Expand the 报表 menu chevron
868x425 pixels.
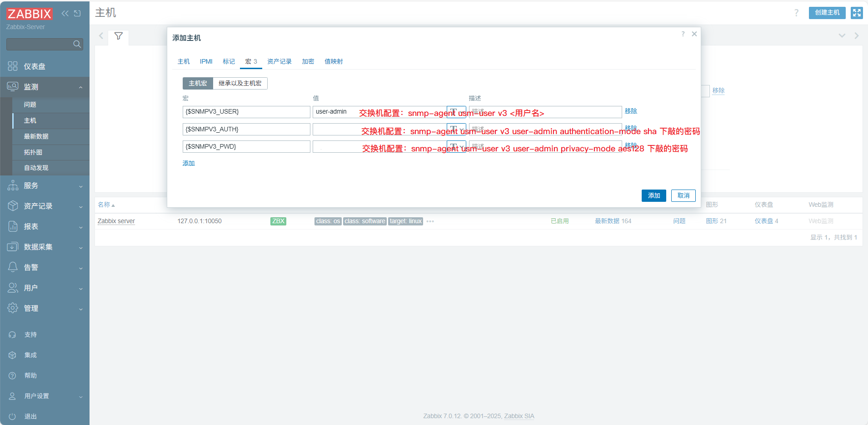pyautogui.click(x=81, y=227)
